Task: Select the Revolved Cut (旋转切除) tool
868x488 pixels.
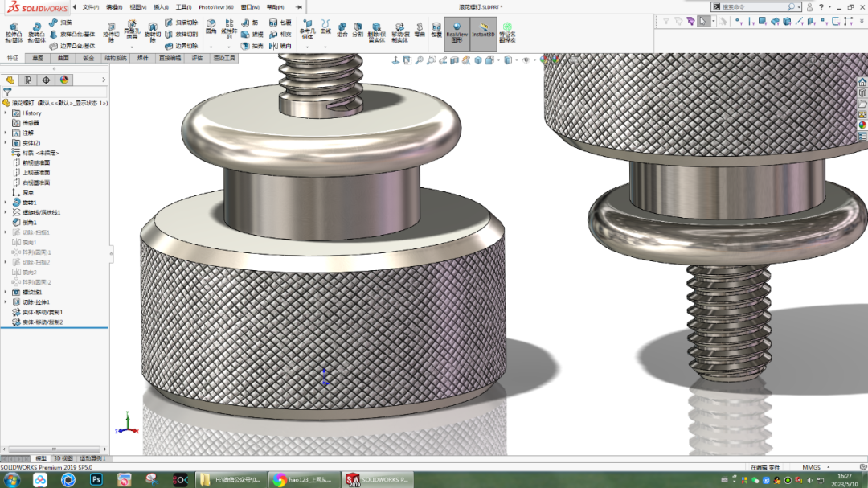Action: 152,32
